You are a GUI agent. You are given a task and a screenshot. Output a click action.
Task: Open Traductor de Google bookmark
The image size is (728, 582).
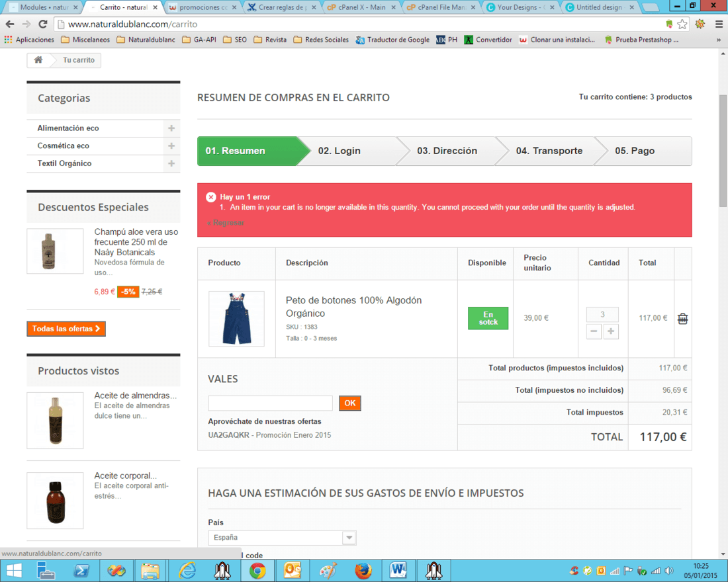(392, 40)
